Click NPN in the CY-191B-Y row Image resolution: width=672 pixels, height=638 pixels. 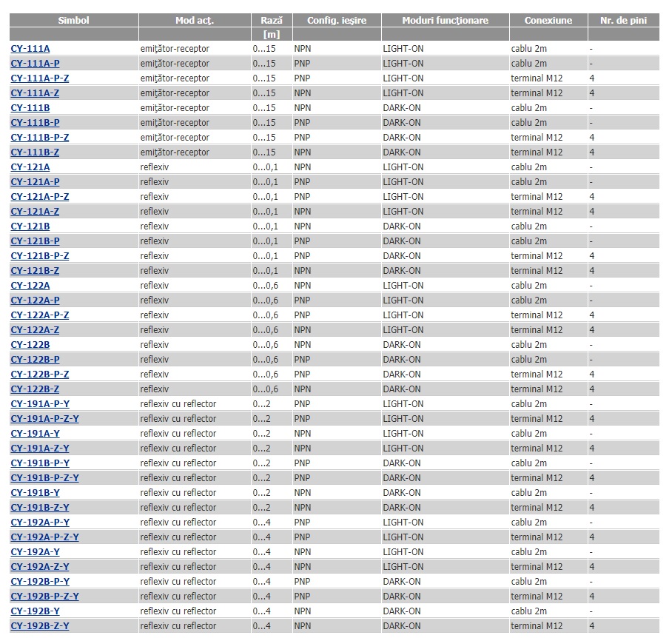303,493
